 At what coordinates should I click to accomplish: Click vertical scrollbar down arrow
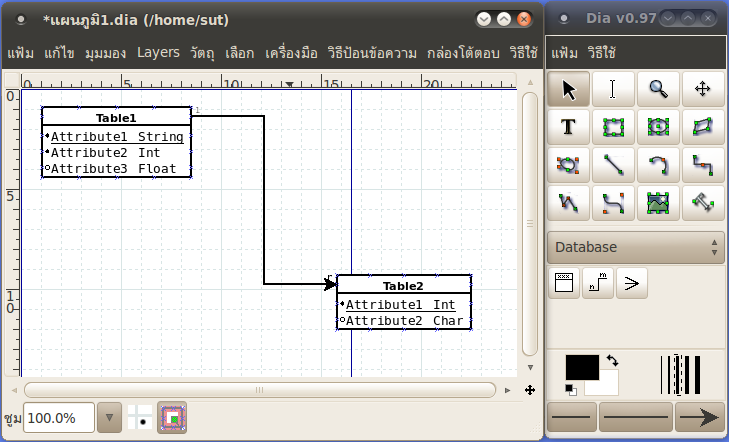pos(530,367)
